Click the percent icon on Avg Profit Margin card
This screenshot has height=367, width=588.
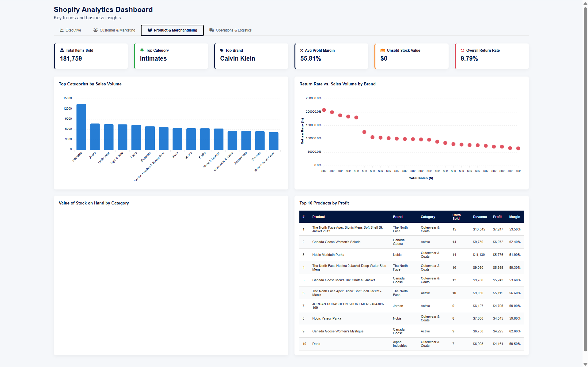302,50
